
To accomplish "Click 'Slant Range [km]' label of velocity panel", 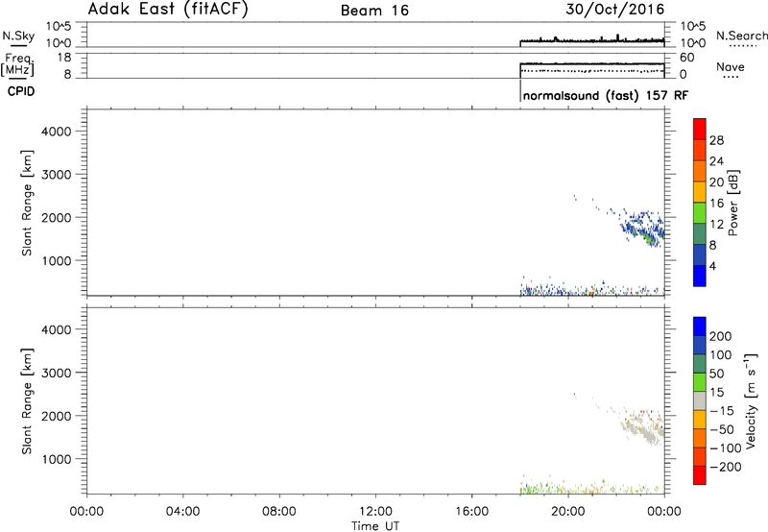I will [x=27, y=401].
